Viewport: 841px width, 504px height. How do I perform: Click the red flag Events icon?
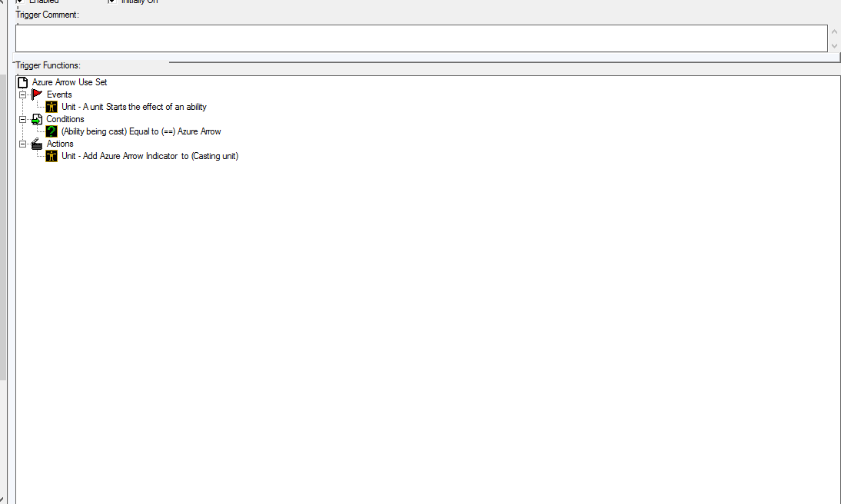click(36, 94)
